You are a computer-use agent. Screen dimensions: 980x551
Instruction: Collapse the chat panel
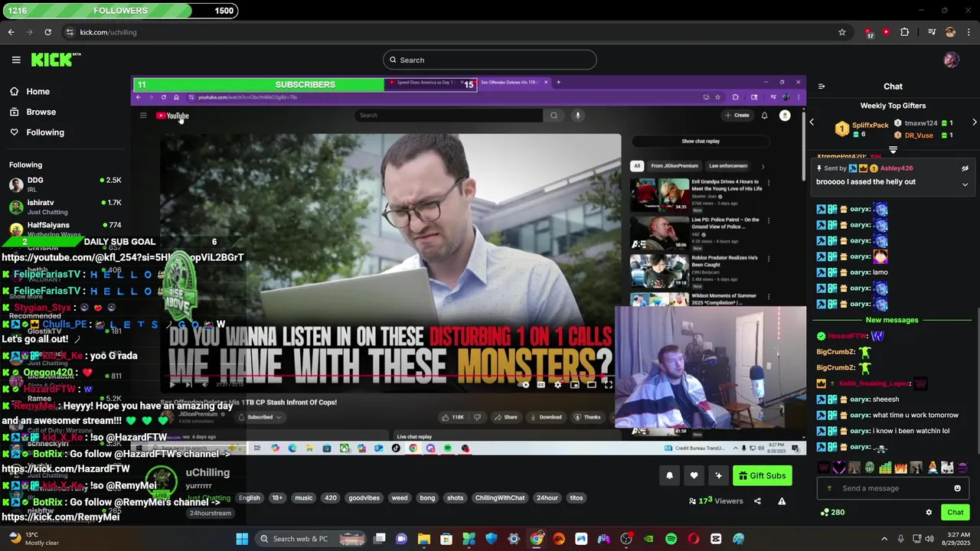pyautogui.click(x=821, y=86)
